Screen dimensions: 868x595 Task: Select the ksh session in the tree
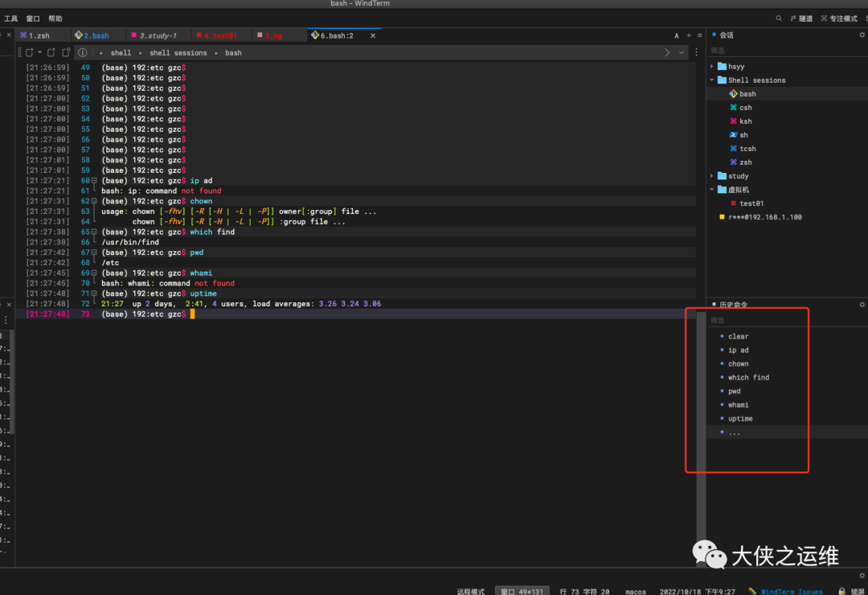click(x=787, y=121)
